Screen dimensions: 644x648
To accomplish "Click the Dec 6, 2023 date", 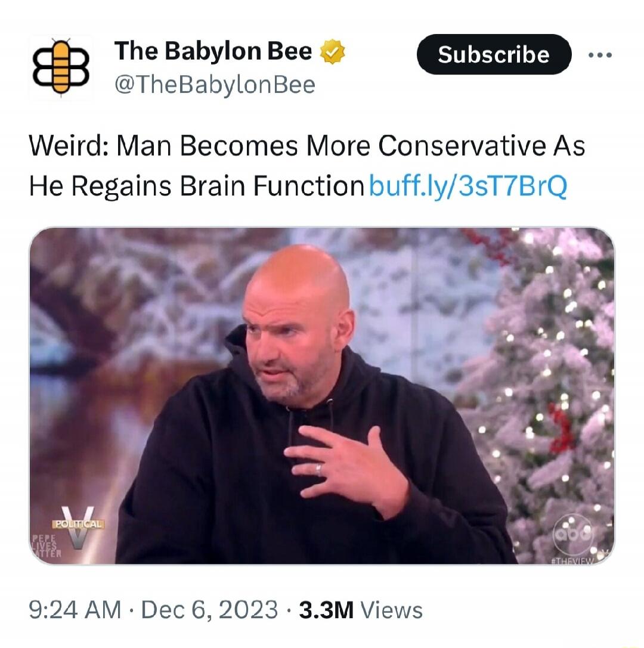I will (209, 610).
